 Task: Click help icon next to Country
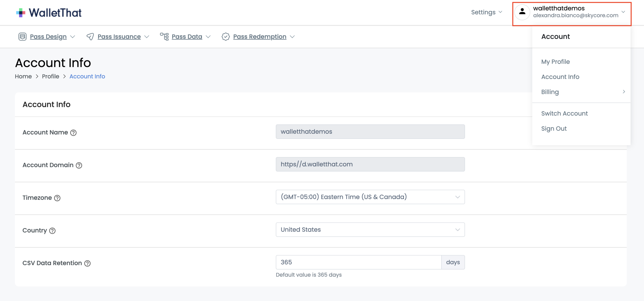(52, 231)
